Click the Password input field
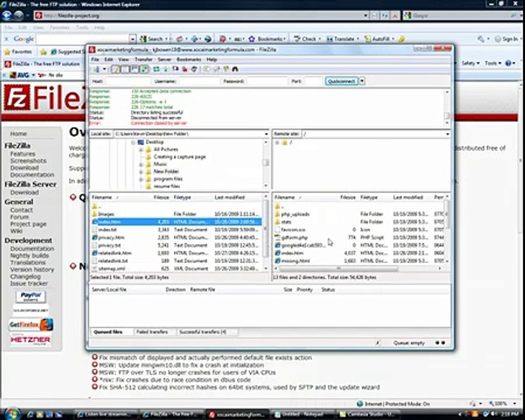 click(267, 81)
